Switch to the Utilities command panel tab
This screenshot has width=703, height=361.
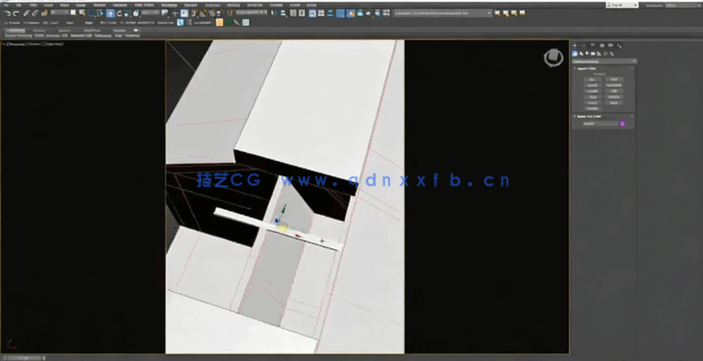(x=619, y=45)
